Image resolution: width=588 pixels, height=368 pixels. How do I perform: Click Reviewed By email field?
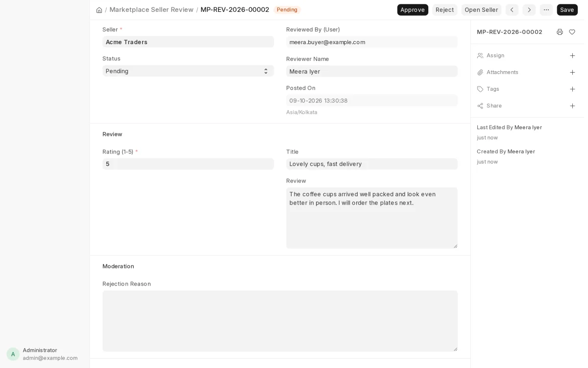coord(372,42)
